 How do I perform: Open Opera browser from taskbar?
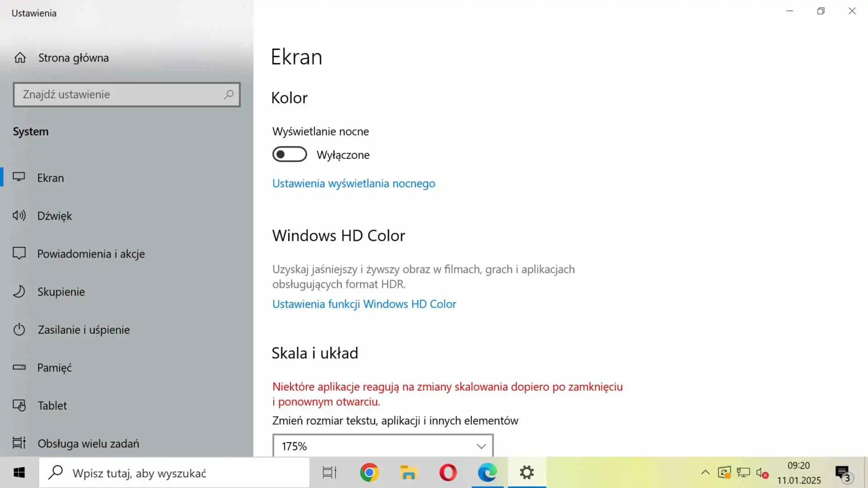(x=448, y=473)
